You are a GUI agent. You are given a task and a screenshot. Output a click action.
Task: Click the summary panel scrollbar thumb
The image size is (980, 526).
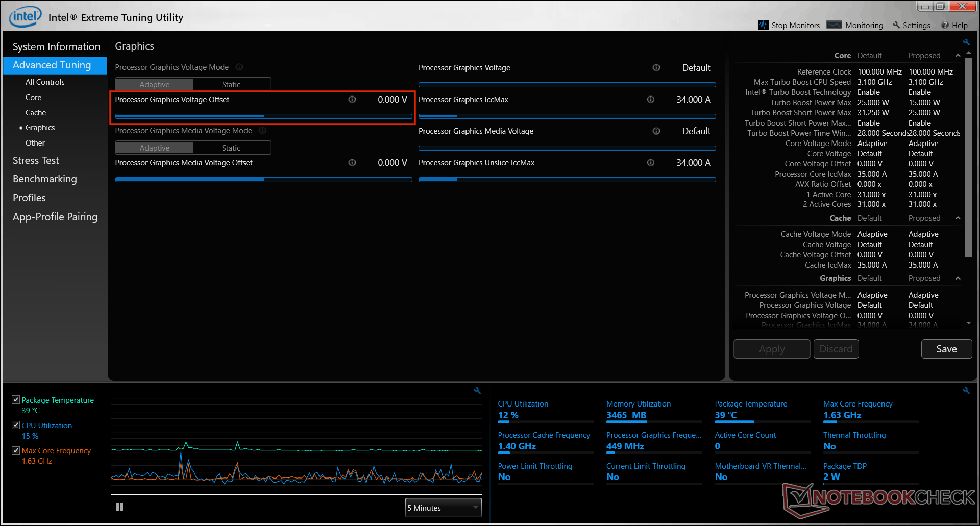click(968, 158)
